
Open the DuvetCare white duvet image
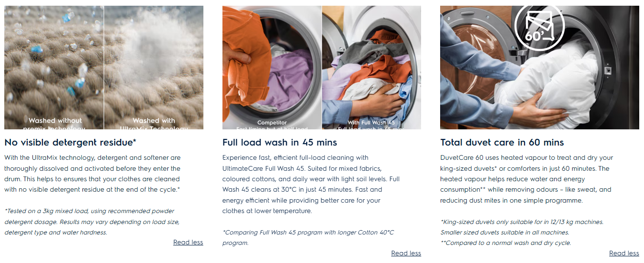pos(540,68)
